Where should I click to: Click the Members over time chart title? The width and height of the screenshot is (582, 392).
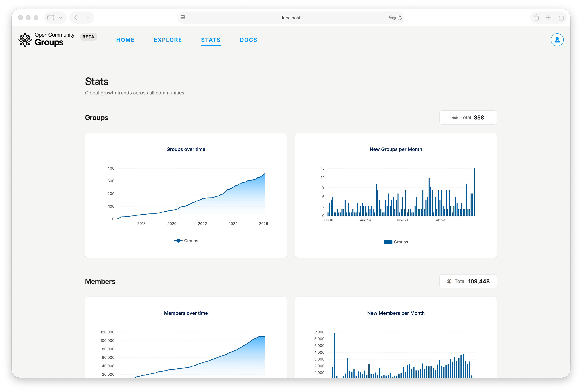[x=186, y=313]
